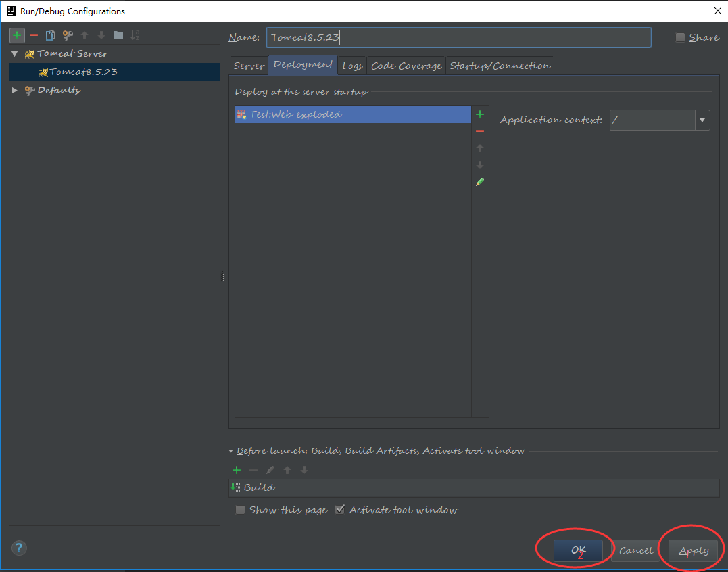Select Tomcat8.5.23 configuration in tree
Viewport: 728px width, 572px height.
click(114, 72)
